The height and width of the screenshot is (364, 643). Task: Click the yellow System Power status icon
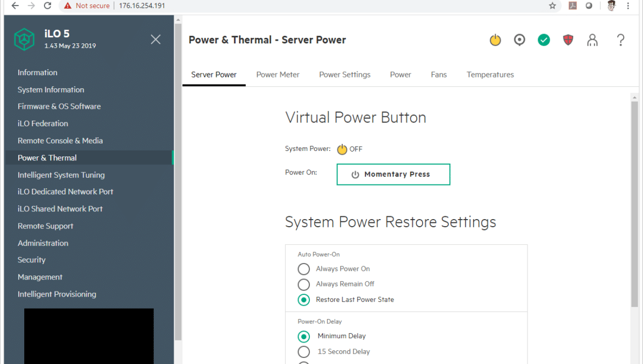click(x=342, y=149)
